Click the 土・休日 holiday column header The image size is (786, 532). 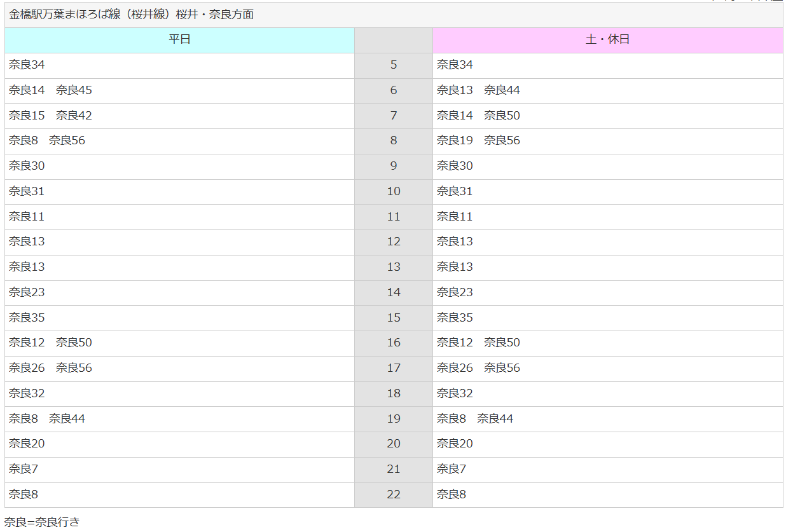607,39
